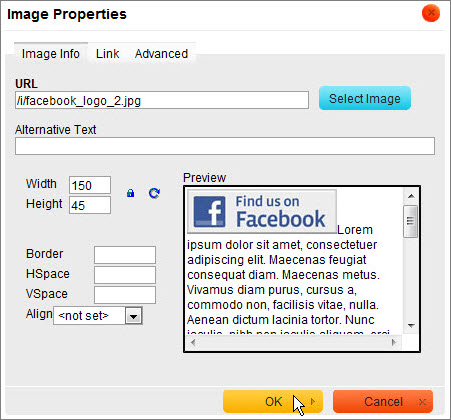Click the Cancel button

pyautogui.click(x=383, y=402)
